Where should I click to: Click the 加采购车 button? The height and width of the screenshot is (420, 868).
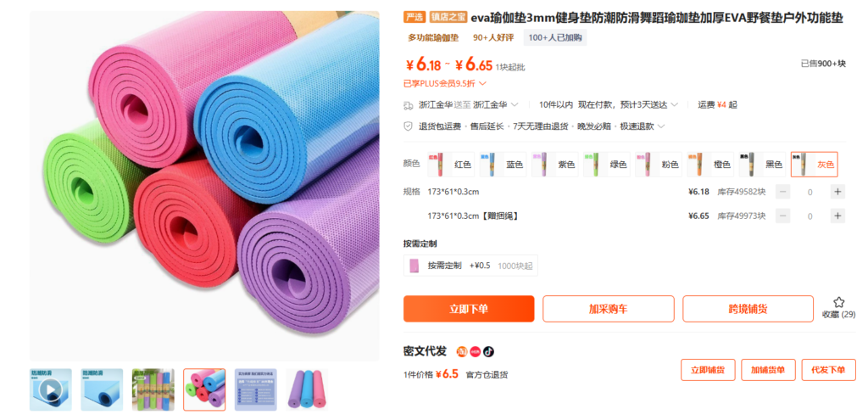(609, 309)
